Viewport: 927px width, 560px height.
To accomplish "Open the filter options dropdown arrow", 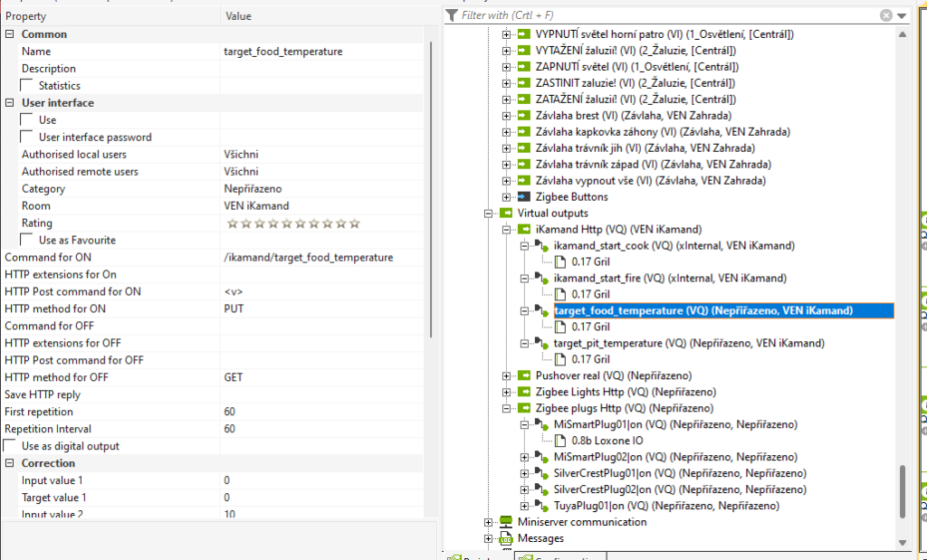I will [902, 16].
